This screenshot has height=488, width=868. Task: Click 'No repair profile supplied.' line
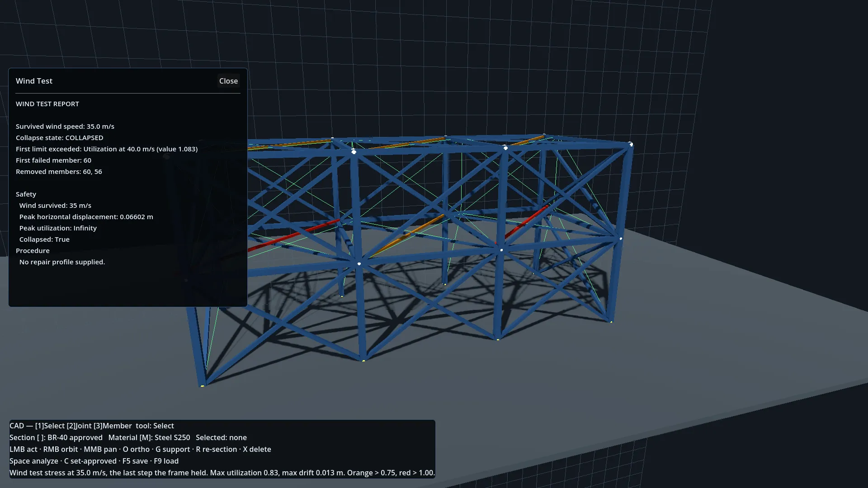62,262
